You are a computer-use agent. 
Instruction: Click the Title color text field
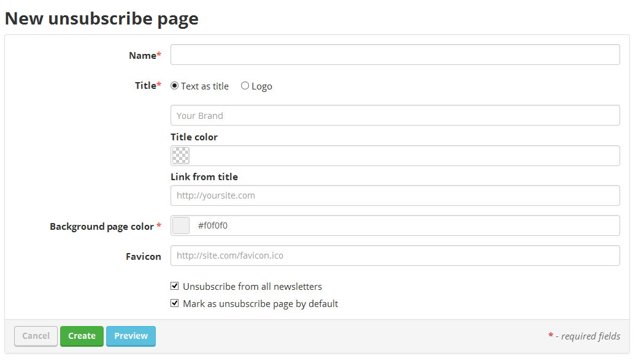[405, 156]
